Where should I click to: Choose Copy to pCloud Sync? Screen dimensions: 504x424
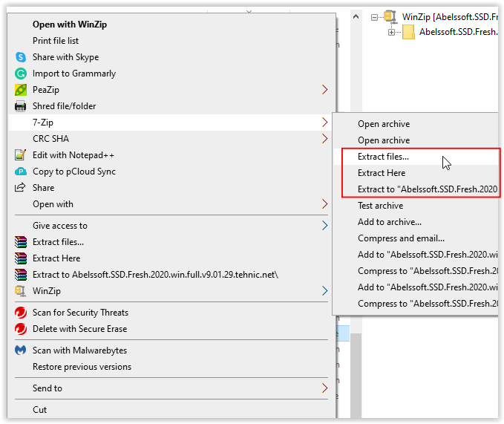[74, 172]
